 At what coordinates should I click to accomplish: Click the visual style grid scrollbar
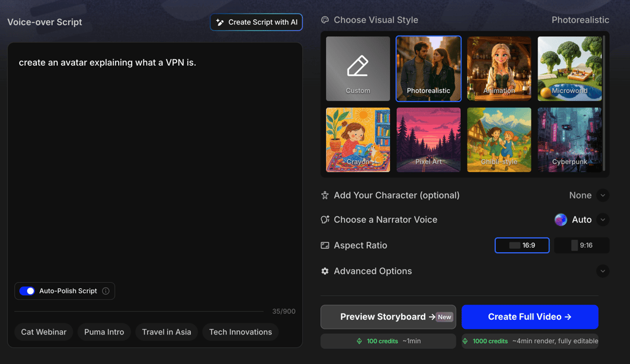[x=604, y=104]
